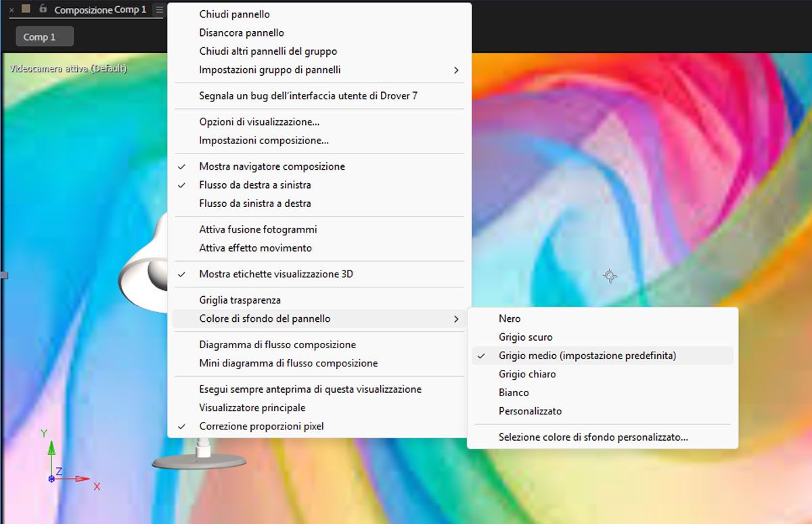812x524 pixels.
Task: Choose Disancora pannello
Action: [x=319, y=32]
